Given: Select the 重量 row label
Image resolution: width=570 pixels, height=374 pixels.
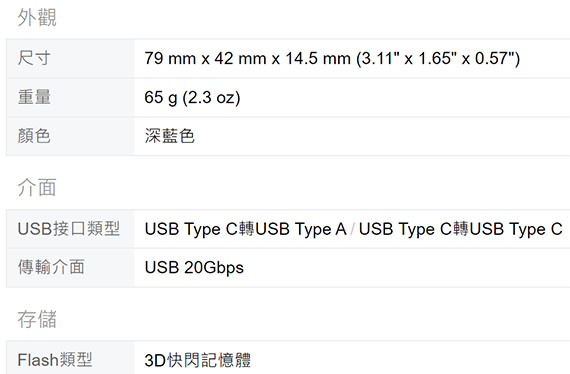Looking at the screenshot, I should (x=34, y=97).
